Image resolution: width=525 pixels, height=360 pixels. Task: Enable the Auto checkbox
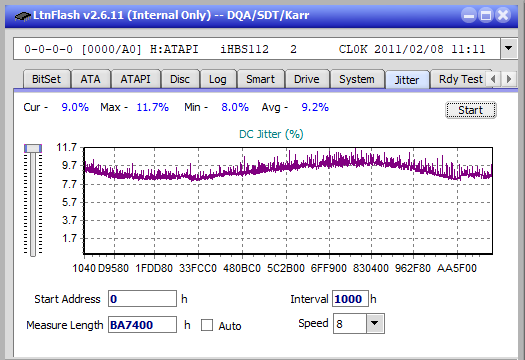tap(207, 325)
